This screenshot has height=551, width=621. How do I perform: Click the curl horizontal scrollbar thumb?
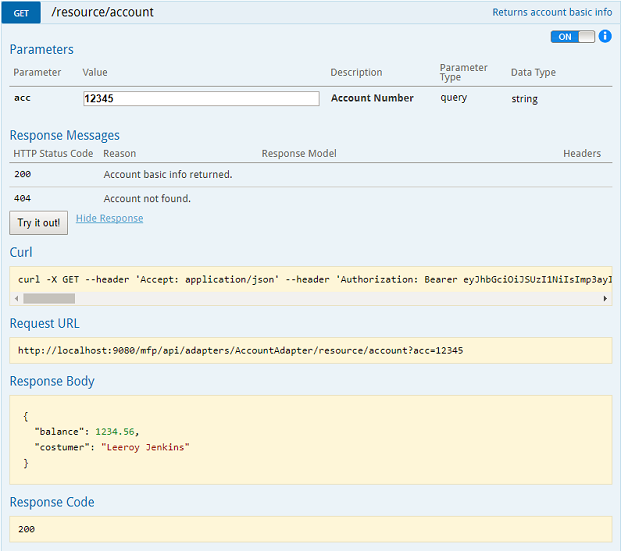49,299
